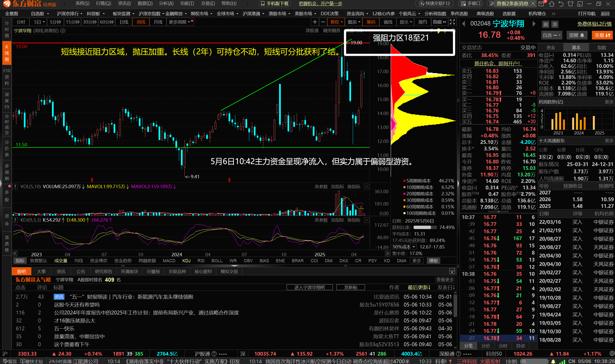Screen dimensions: 615x364
Task: Open the 90%成本 cost dropdown
Action: coord(404,247)
